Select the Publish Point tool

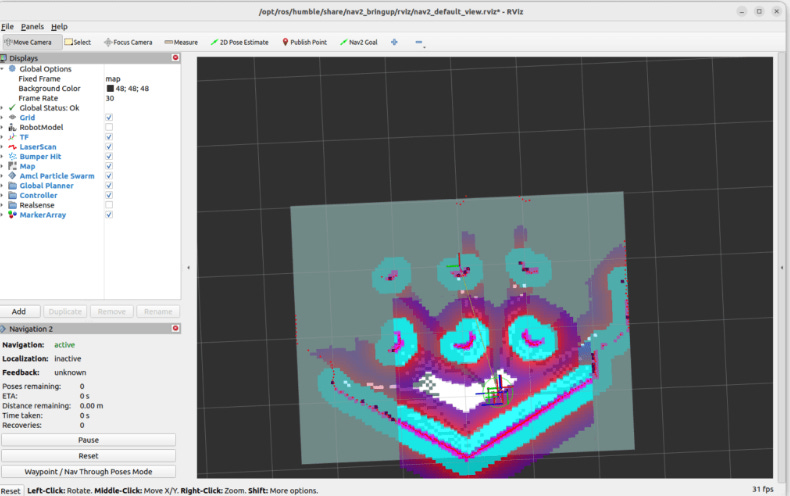coord(304,42)
